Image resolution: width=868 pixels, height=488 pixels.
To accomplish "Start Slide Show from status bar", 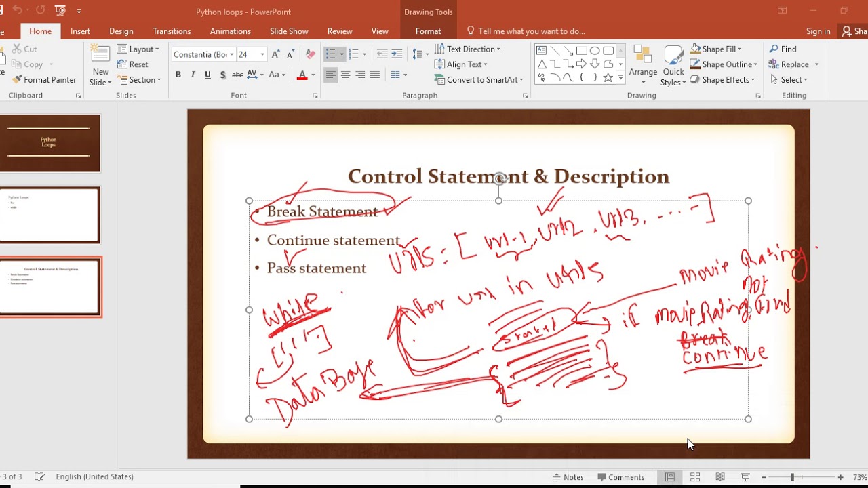I will point(745,477).
